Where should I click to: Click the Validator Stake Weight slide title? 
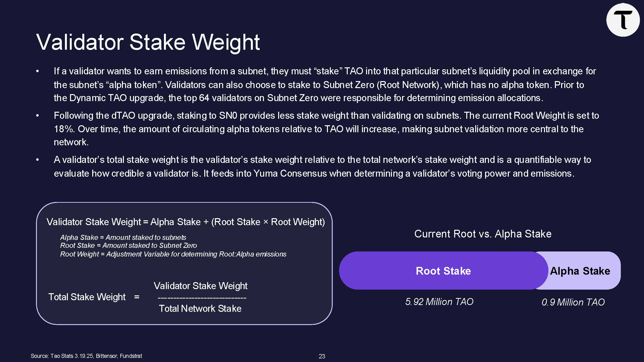point(148,42)
